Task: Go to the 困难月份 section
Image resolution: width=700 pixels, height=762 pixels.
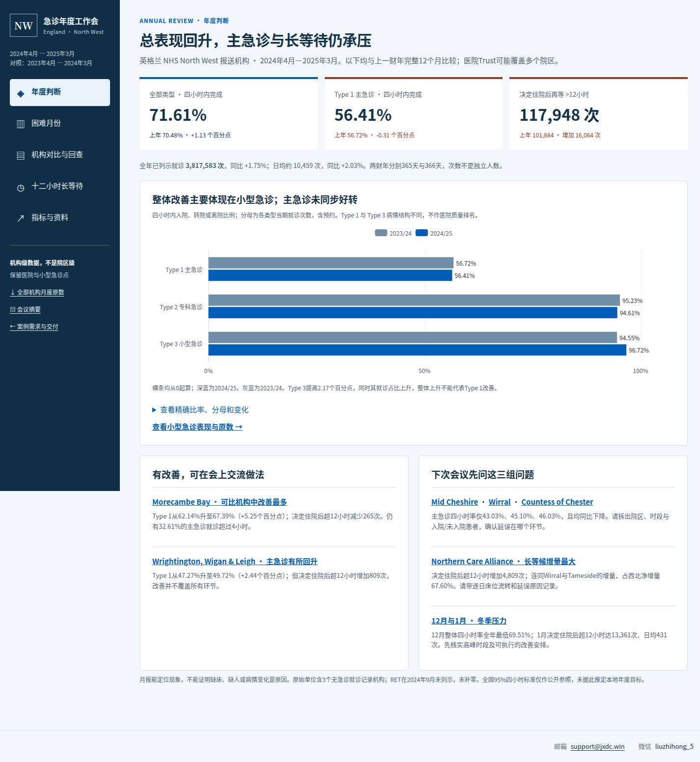Action: (60, 124)
